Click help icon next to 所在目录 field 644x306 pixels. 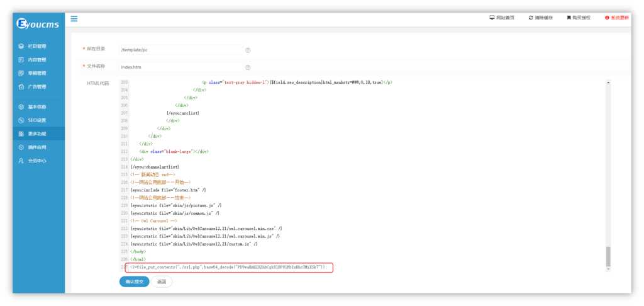pos(248,50)
